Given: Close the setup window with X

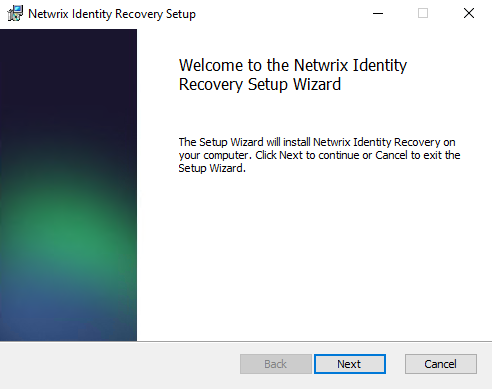Looking at the screenshot, I should click(x=469, y=14).
